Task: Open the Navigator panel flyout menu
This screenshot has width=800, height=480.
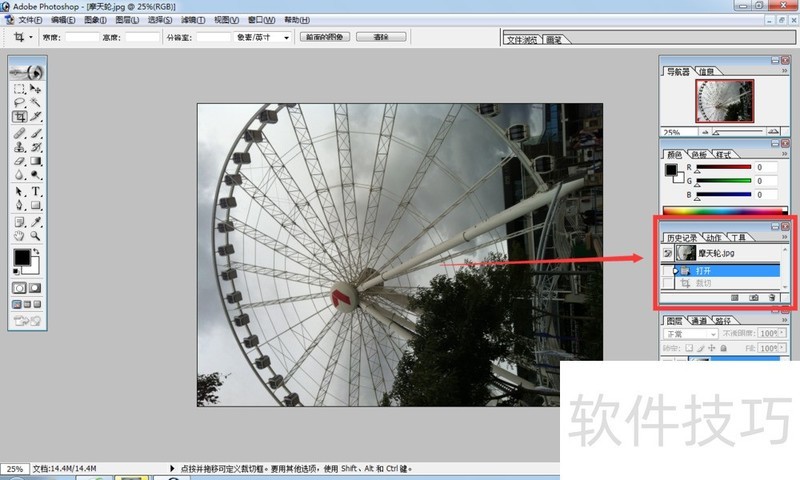Action: (x=784, y=71)
